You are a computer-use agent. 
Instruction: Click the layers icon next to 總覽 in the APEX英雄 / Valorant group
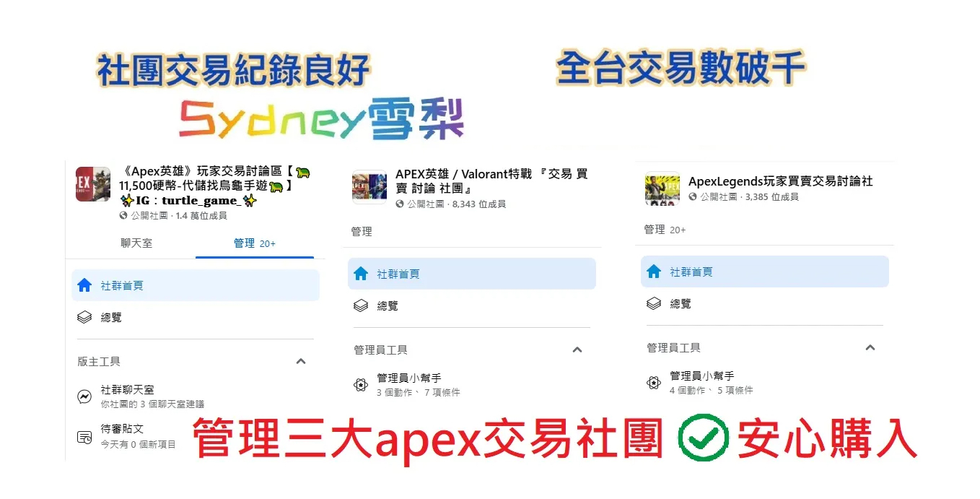tap(361, 305)
